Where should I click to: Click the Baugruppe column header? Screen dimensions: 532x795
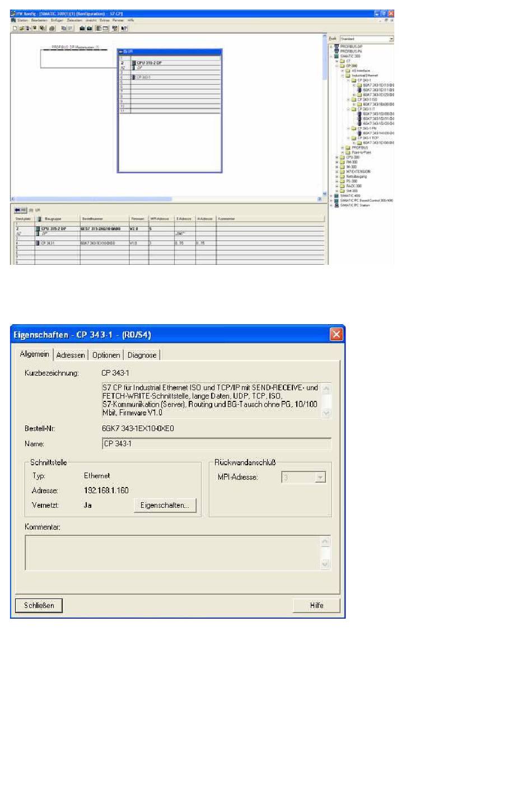tap(58, 219)
